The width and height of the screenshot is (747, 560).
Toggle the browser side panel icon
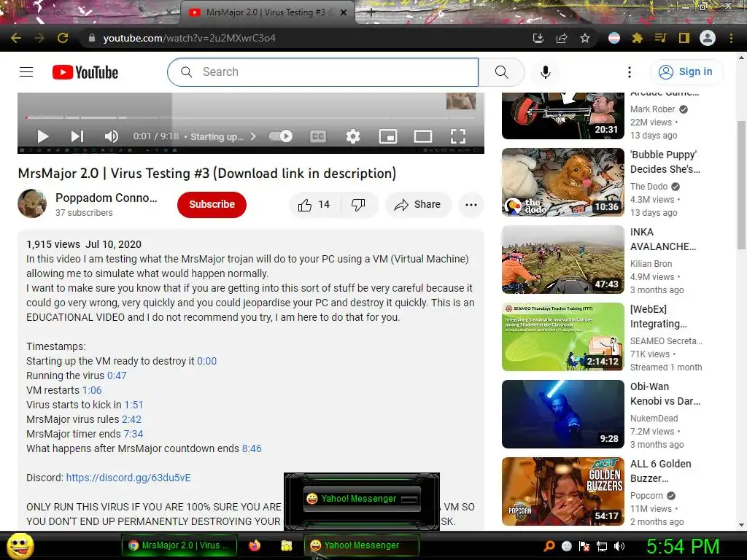pyautogui.click(x=684, y=38)
